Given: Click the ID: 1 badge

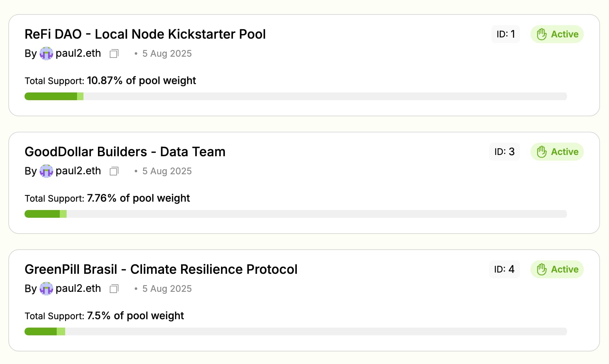Looking at the screenshot, I should tap(506, 34).
